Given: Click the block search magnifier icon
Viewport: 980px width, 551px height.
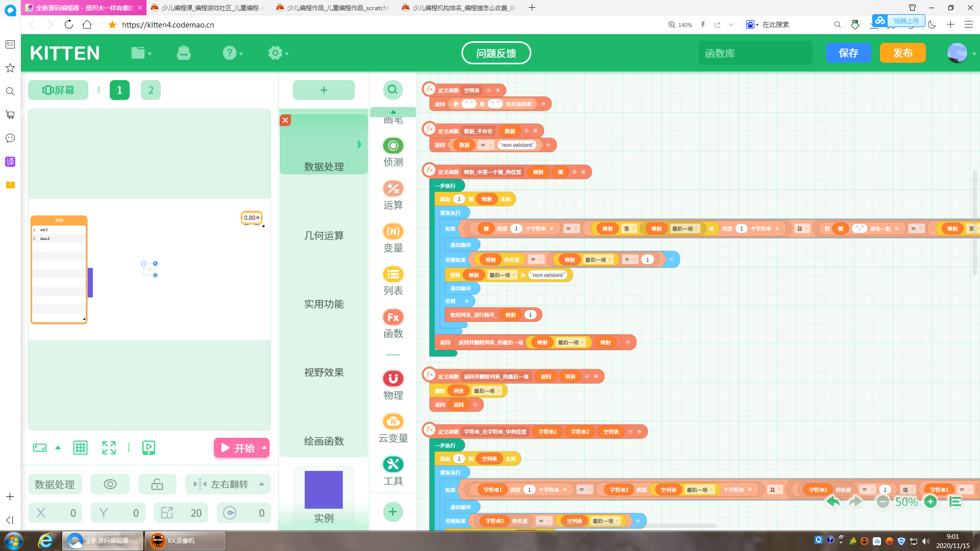Looking at the screenshot, I should (393, 90).
